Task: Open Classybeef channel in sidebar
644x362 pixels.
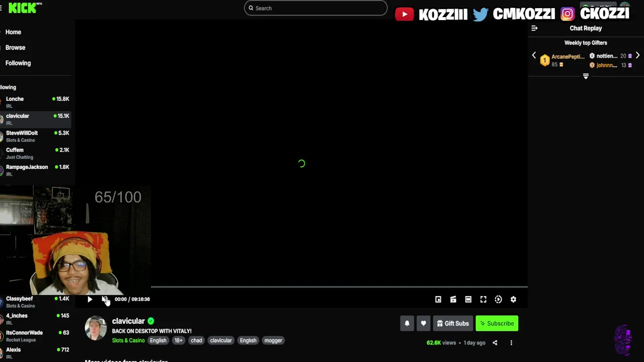Action: coord(35,302)
